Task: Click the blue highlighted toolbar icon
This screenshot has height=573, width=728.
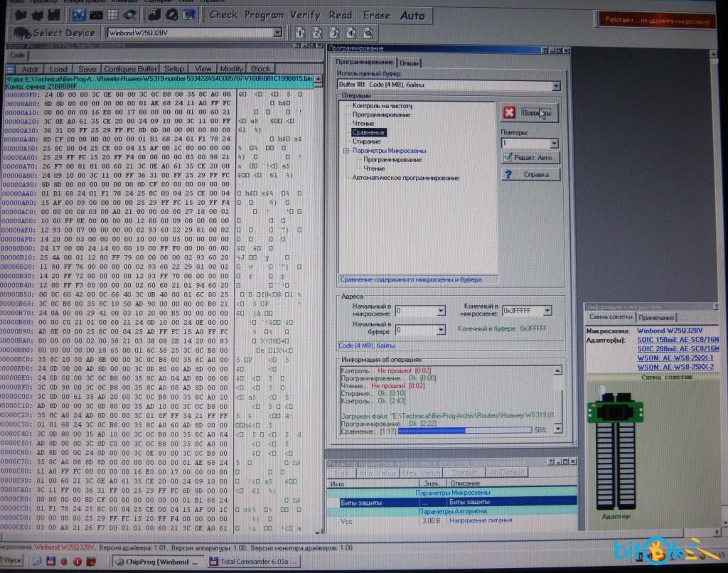Action: tap(78, 15)
